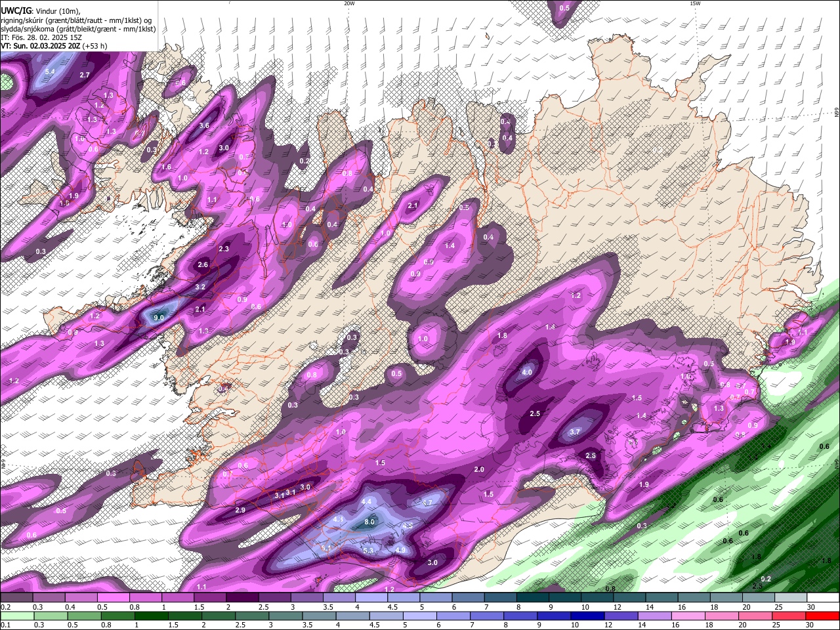The height and width of the screenshot is (630, 840).
Task: Select the 2.0 value on the map
Action: tap(479, 470)
